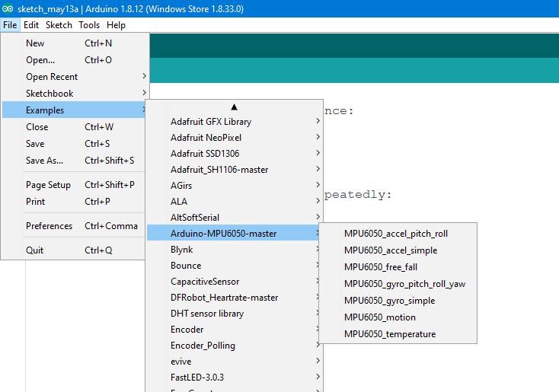
Task: Expand Bounce examples submenu
Action: coord(233,266)
